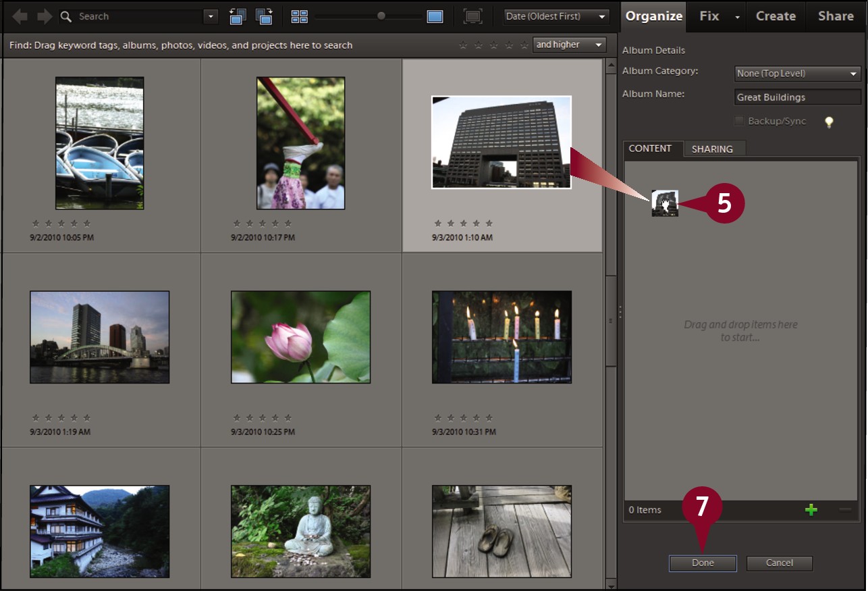Open full screen view mode
868x591 pixels.
tap(473, 16)
